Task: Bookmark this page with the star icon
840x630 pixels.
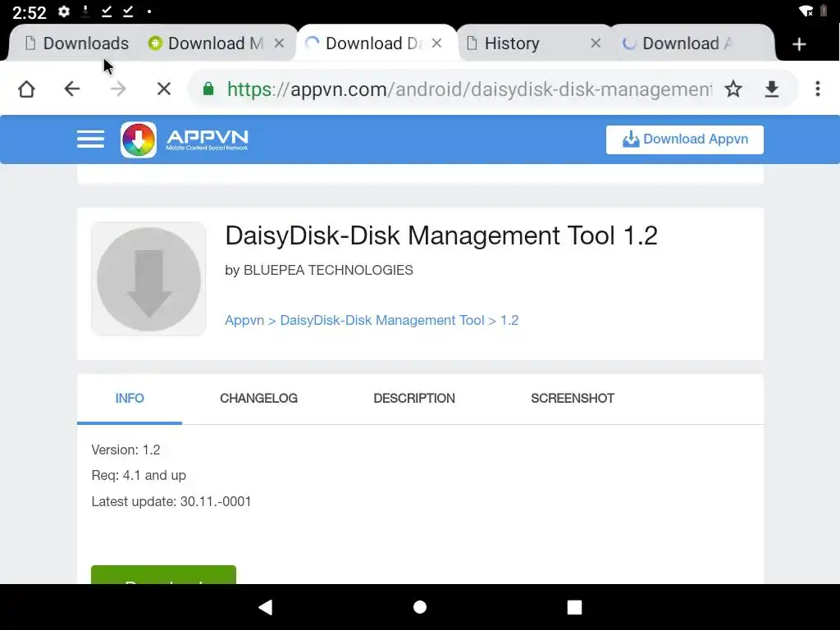Action: (x=733, y=89)
